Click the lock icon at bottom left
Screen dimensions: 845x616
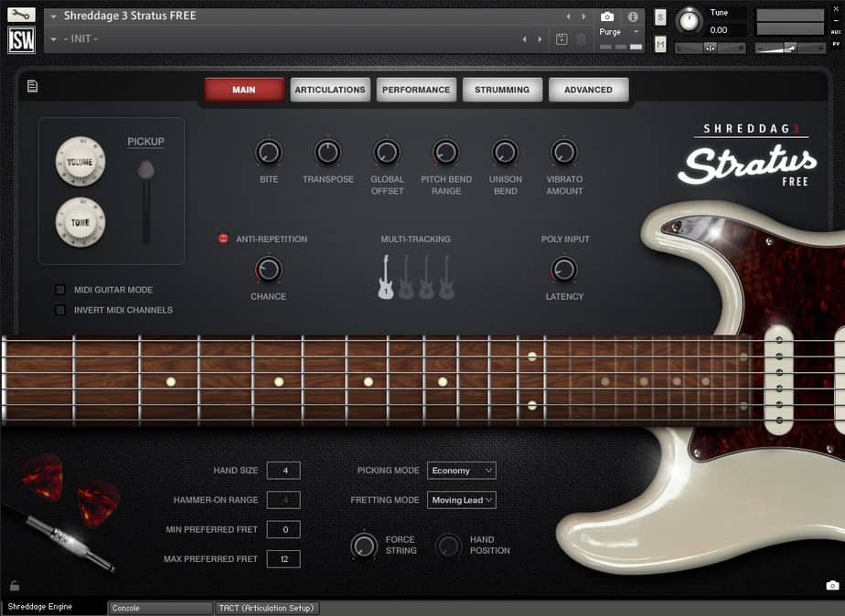(x=15, y=585)
